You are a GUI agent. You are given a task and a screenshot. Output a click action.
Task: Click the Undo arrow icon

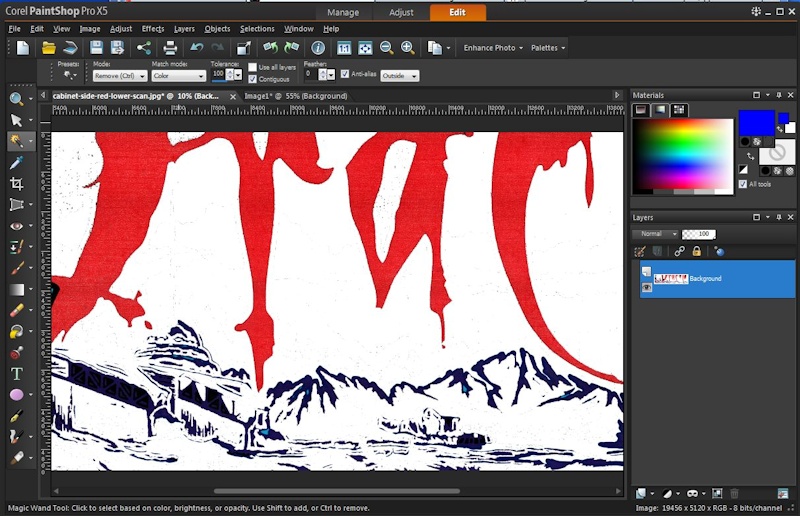(x=196, y=47)
